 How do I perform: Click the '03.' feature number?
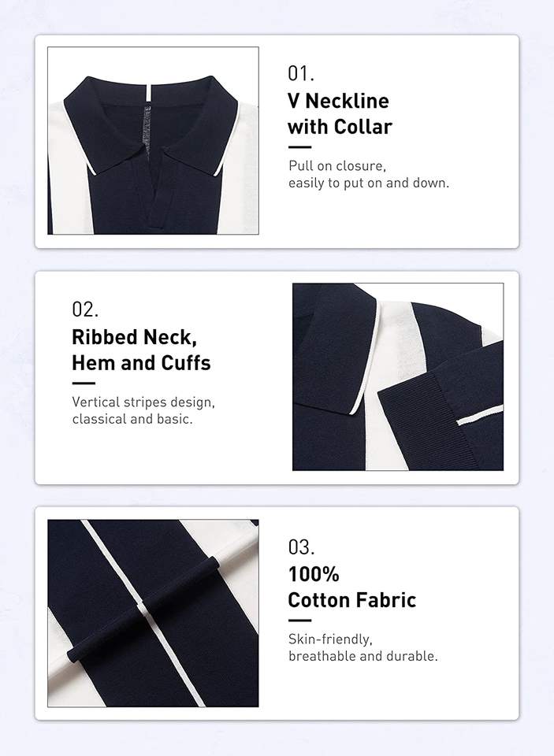pyautogui.click(x=301, y=547)
